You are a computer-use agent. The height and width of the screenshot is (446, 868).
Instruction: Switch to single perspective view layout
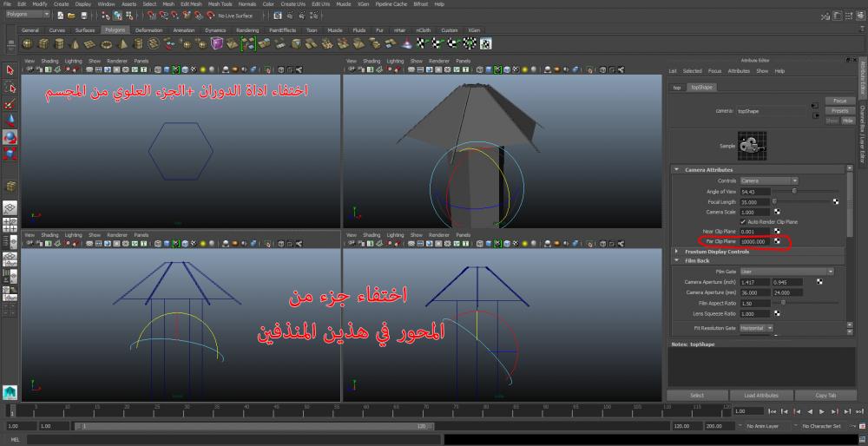[10, 208]
